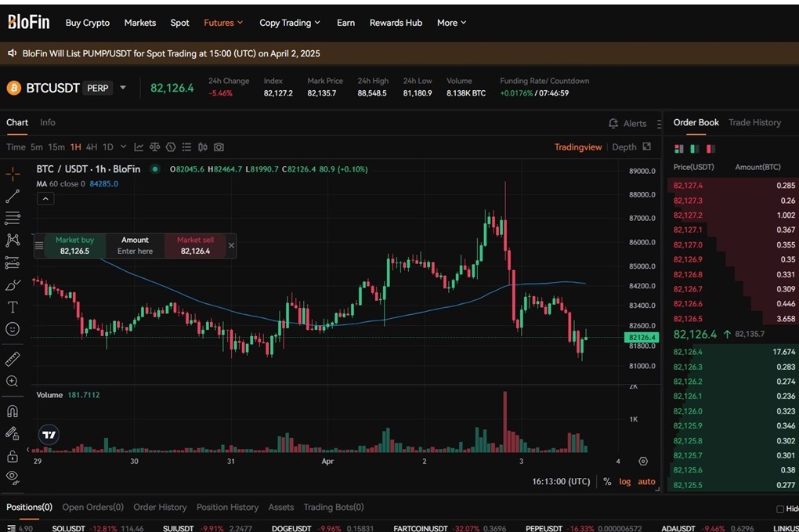Toggle the log price scale

tap(625, 482)
